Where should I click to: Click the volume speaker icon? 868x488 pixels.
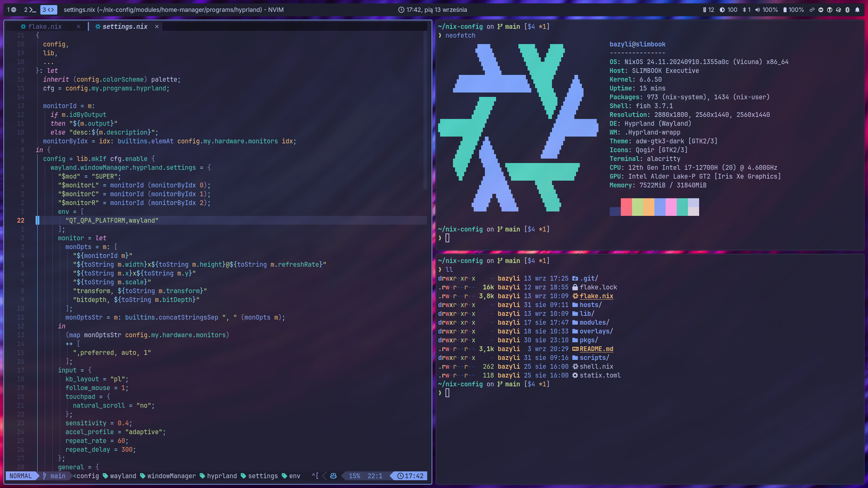[757, 10]
